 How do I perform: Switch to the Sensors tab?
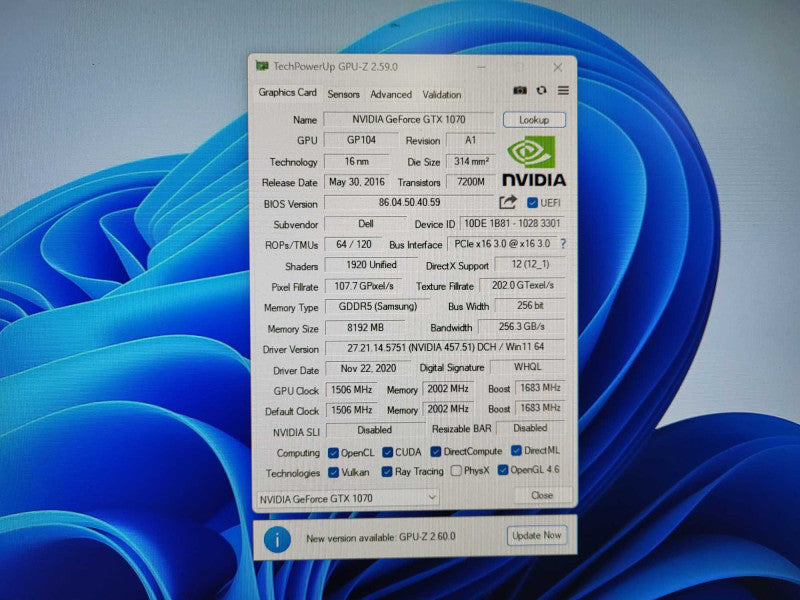click(343, 94)
